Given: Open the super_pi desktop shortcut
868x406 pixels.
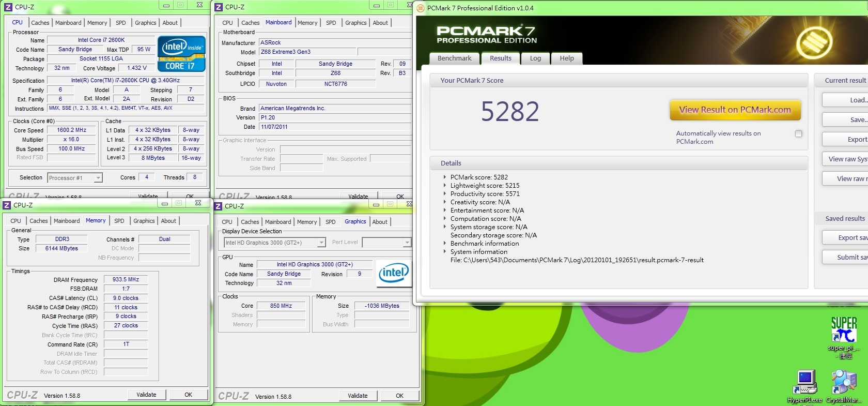Looking at the screenshot, I should click(844, 337).
